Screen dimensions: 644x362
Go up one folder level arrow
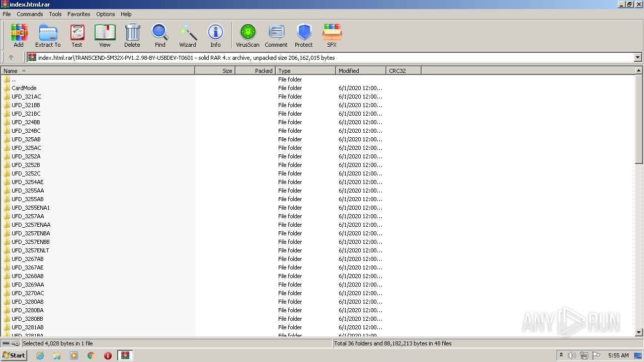[x=11, y=58]
